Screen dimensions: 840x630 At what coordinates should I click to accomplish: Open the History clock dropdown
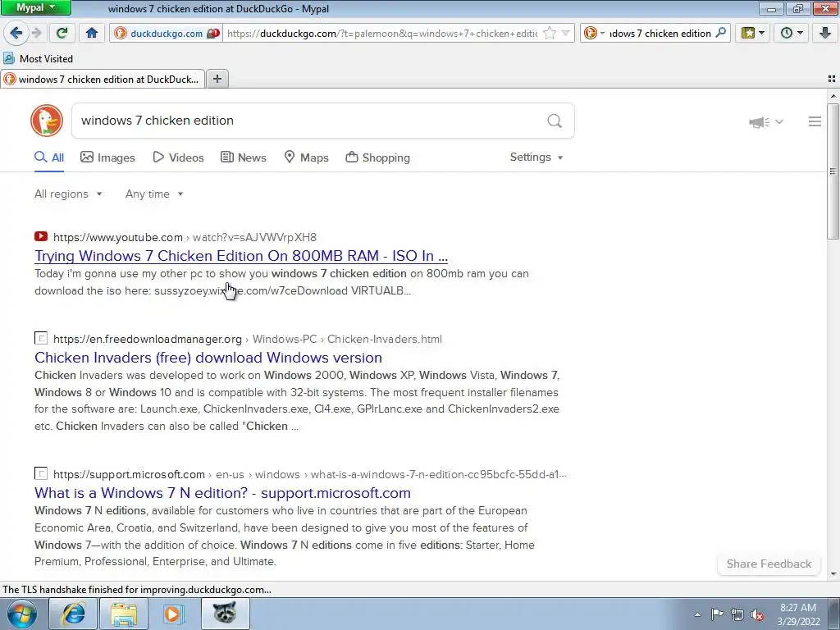pyautogui.click(x=792, y=33)
